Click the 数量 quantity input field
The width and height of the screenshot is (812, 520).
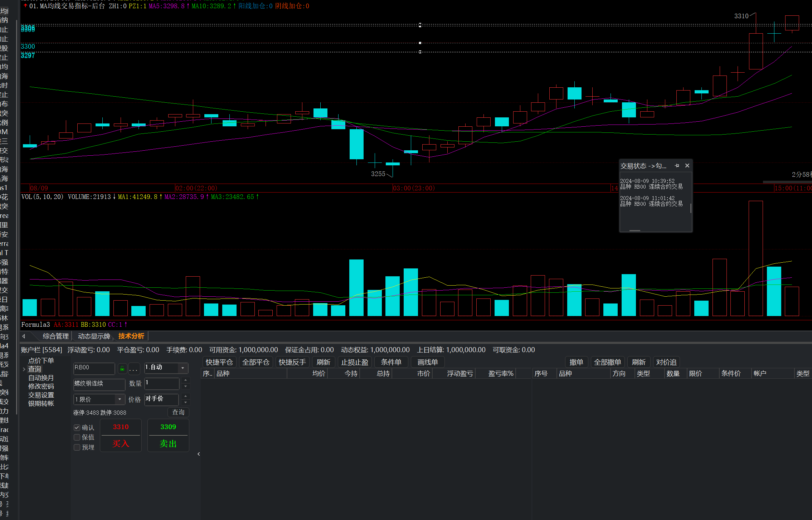[x=162, y=383]
